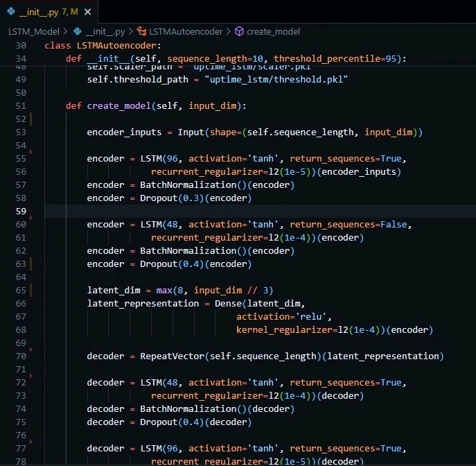The height and width of the screenshot is (466, 476).
Task: Click the method cube icon beside create_model breadcrumb
Action: point(239,31)
